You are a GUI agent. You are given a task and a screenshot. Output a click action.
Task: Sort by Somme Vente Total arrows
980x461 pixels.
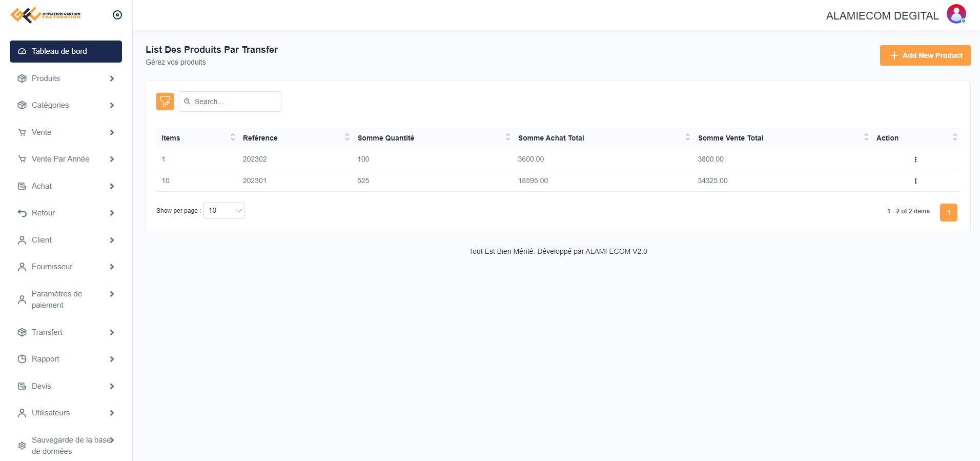(866, 137)
